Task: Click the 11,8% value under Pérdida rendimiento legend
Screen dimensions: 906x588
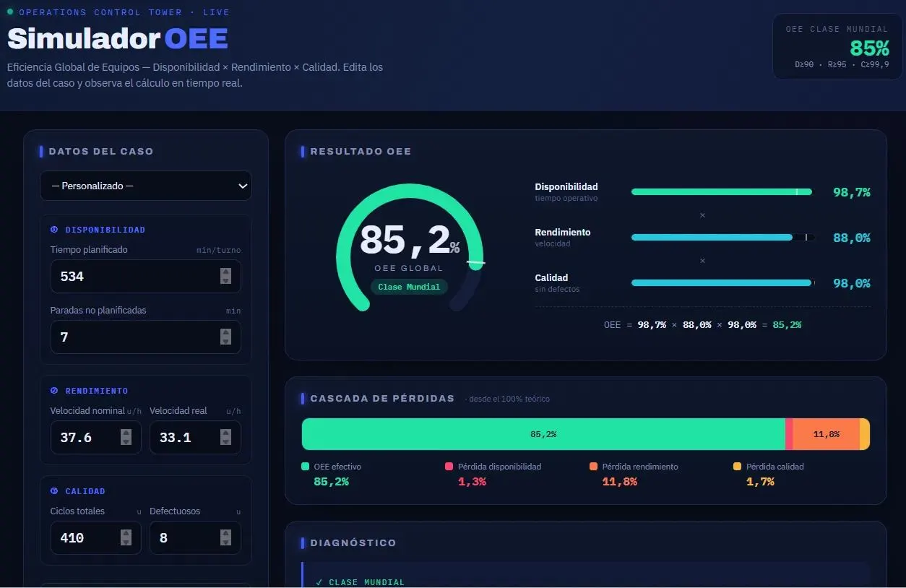Action: (x=620, y=481)
